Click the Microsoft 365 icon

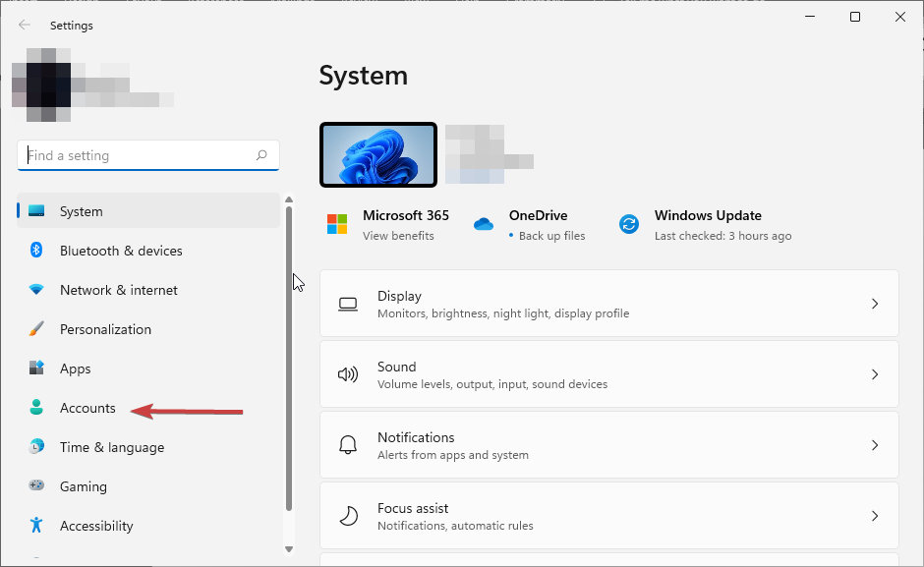336,224
